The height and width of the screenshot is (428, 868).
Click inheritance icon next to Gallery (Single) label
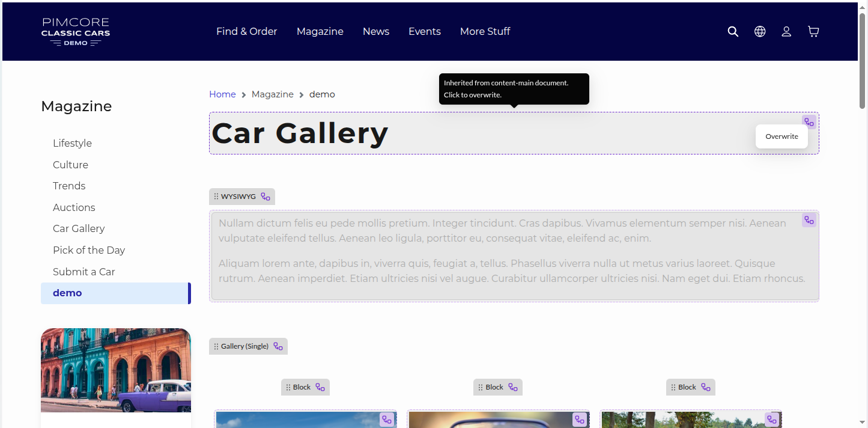(x=278, y=346)
